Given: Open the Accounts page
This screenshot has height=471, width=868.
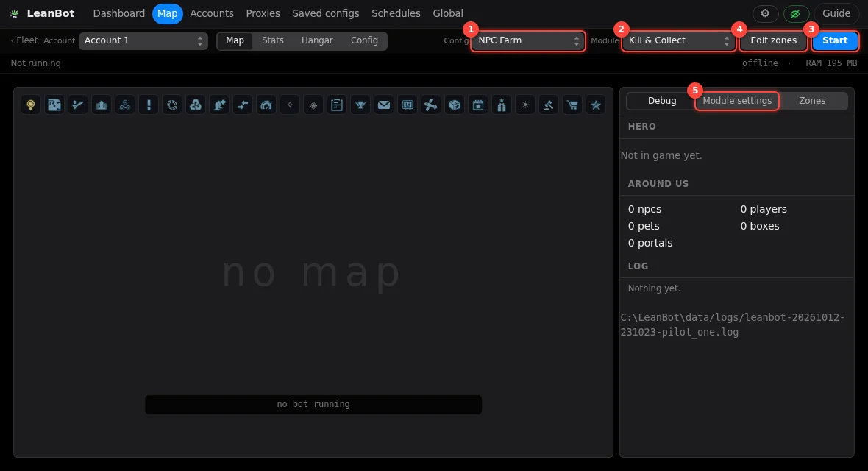Looking at the screenshot, I should (x=211, y=13).
